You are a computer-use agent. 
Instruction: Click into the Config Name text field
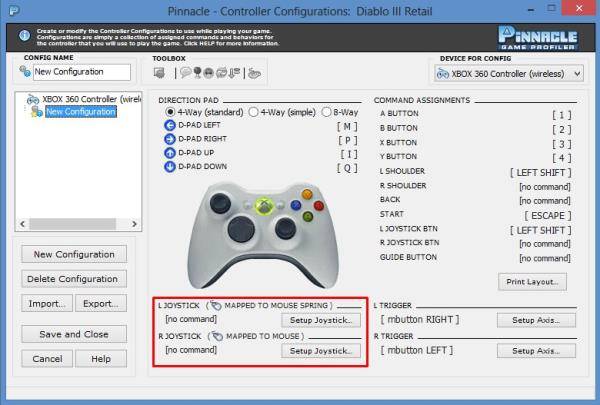pos(82,72)
